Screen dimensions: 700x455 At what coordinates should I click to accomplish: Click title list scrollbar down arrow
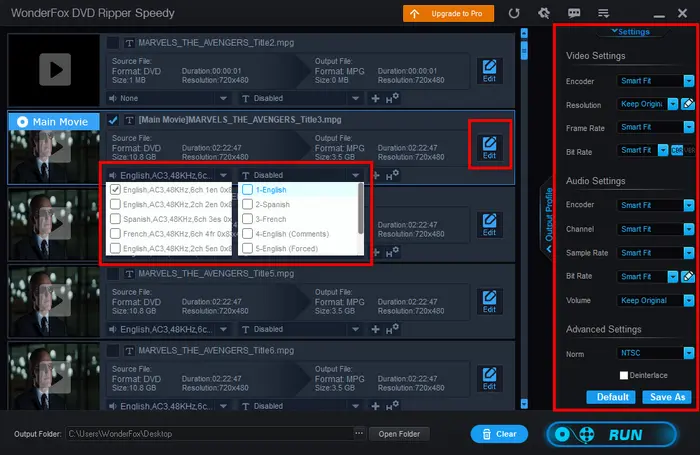point(524,404)
